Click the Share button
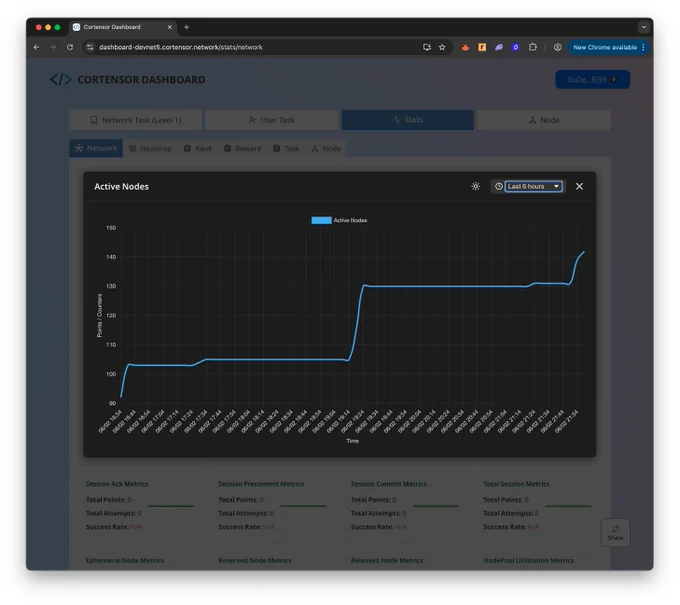Screen dimensions: 680x605 [x=615, y=533]
